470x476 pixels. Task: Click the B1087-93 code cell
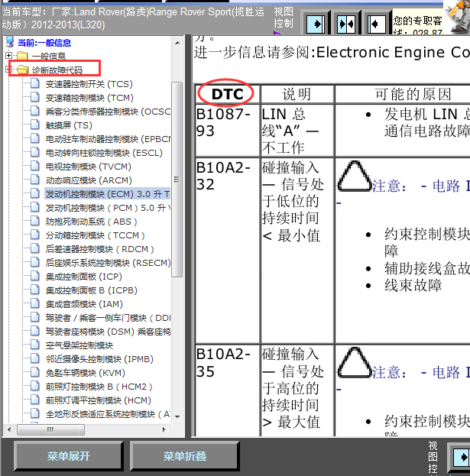228,130
